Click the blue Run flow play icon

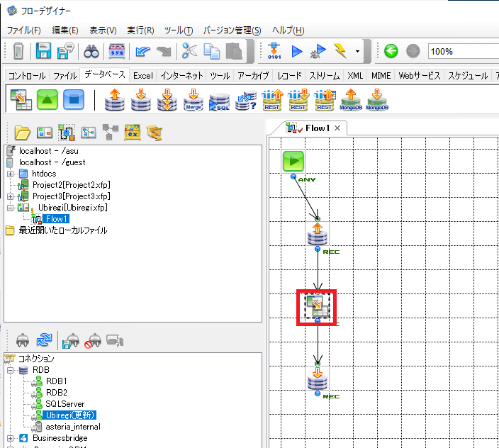[296, 51]
